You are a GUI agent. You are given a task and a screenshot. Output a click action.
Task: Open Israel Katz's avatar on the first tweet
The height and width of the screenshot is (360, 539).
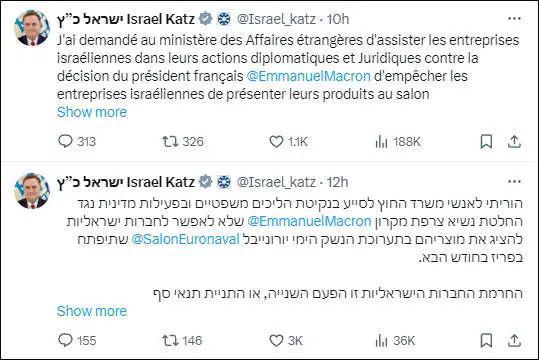click(x=32, y=28)
